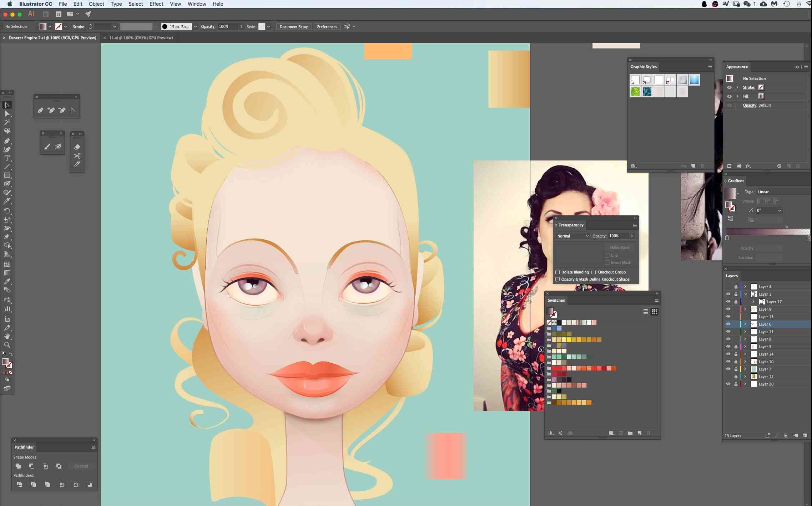812x506 pixels.
Task: Enable Isolate Blending checkbox
Action: (x=556, y=272)
